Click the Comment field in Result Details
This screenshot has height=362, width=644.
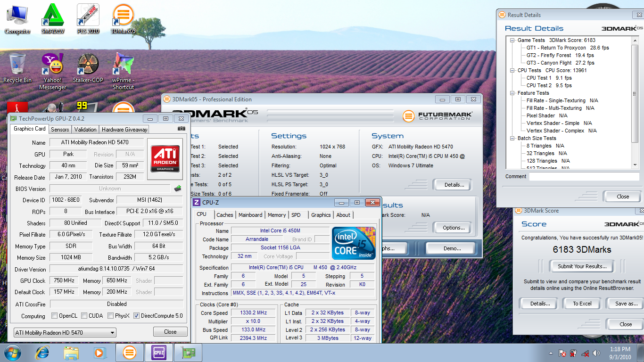[584, 176]
